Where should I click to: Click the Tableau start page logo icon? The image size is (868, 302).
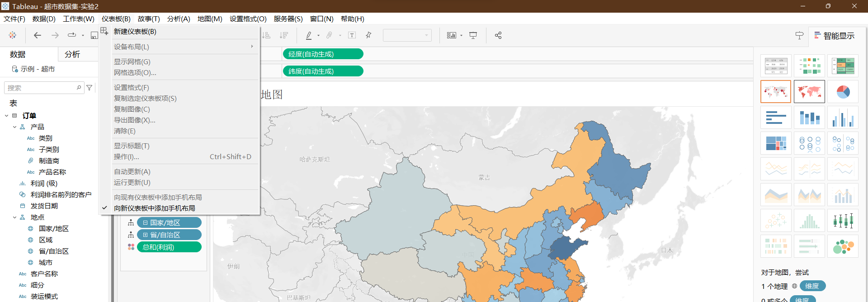tap(13, 35)
